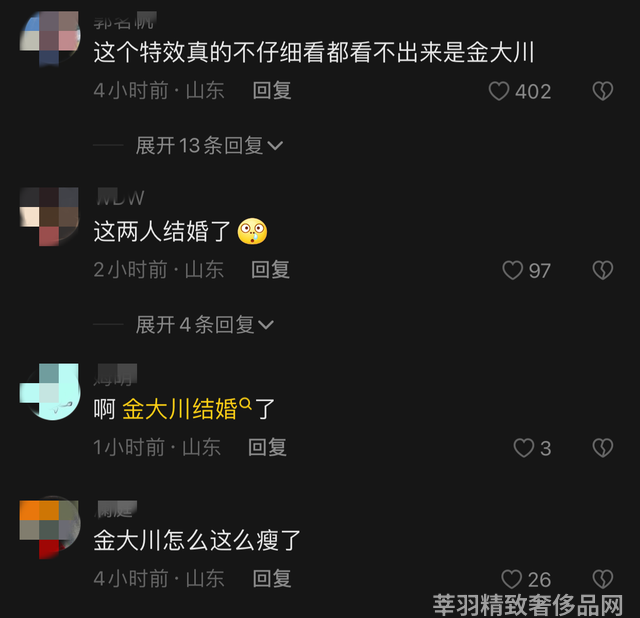This screenshot has height=618, width=640.
Task: Dislike the 这两人结婚了 comment
Action: pyautogui.click(x=602, y=270)
